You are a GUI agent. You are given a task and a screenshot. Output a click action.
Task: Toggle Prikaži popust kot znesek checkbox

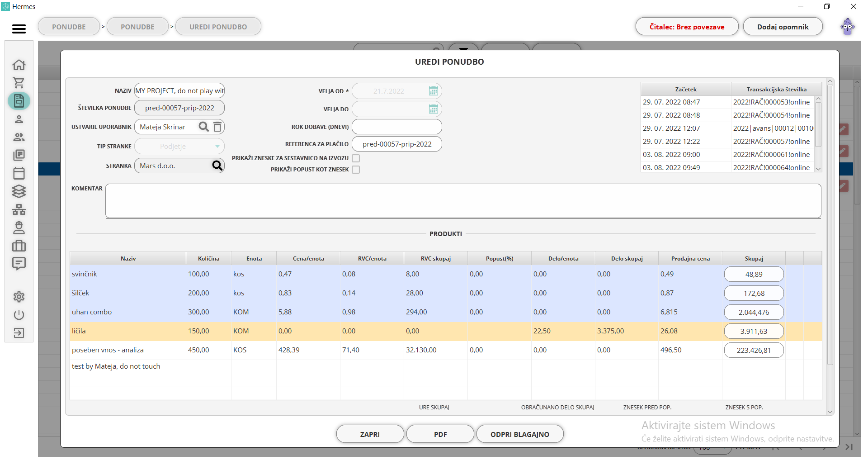356,170
